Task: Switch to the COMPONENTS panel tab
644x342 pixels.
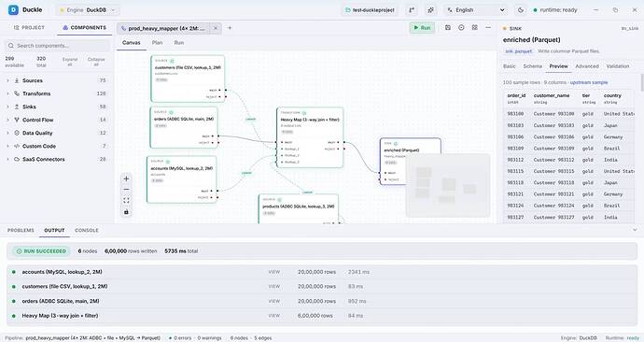Action: tap(84, 27)
